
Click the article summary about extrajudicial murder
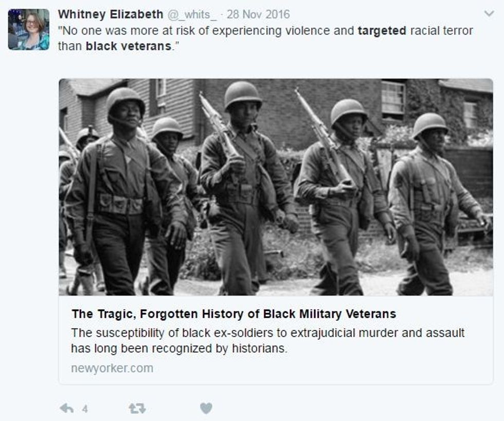click(268, 341)
